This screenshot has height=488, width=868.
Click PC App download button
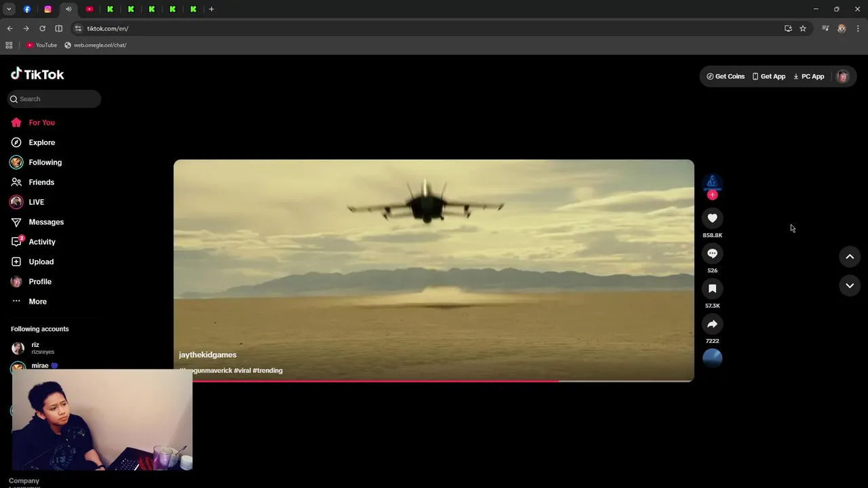pyautogui.click(x=809, y=77)
